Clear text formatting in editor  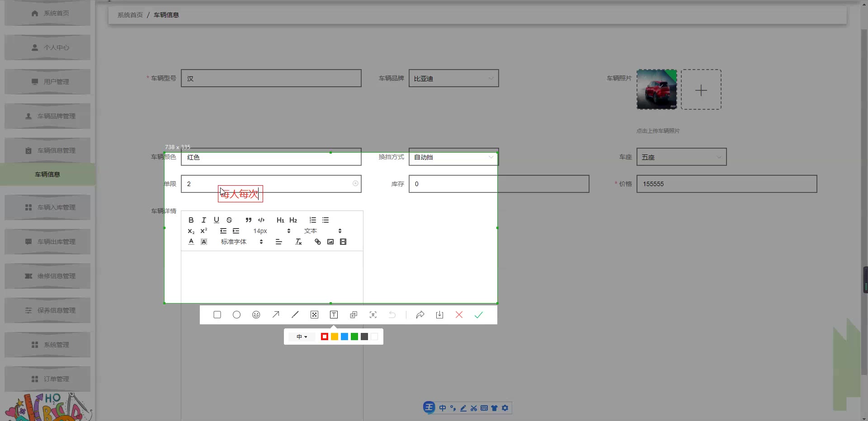[298, 242]
